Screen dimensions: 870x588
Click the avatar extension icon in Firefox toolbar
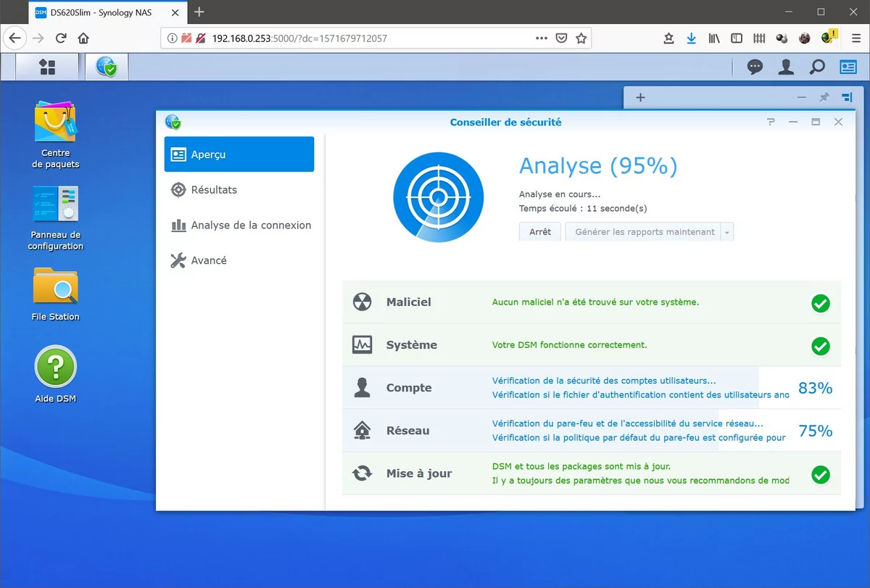805,38
